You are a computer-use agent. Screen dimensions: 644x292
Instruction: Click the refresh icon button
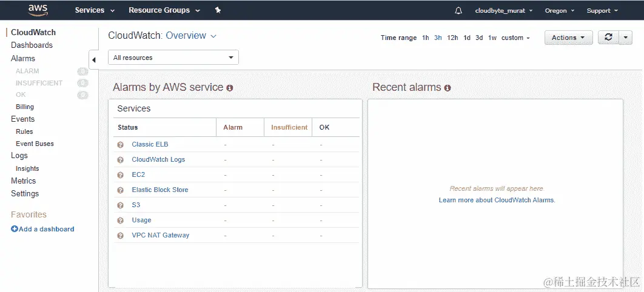click(x=608, y=38)
